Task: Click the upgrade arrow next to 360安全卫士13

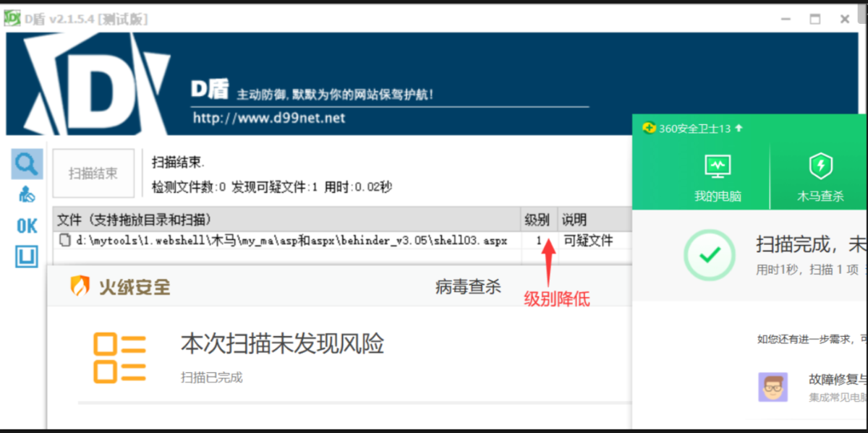Action: (x=739, y=128)
